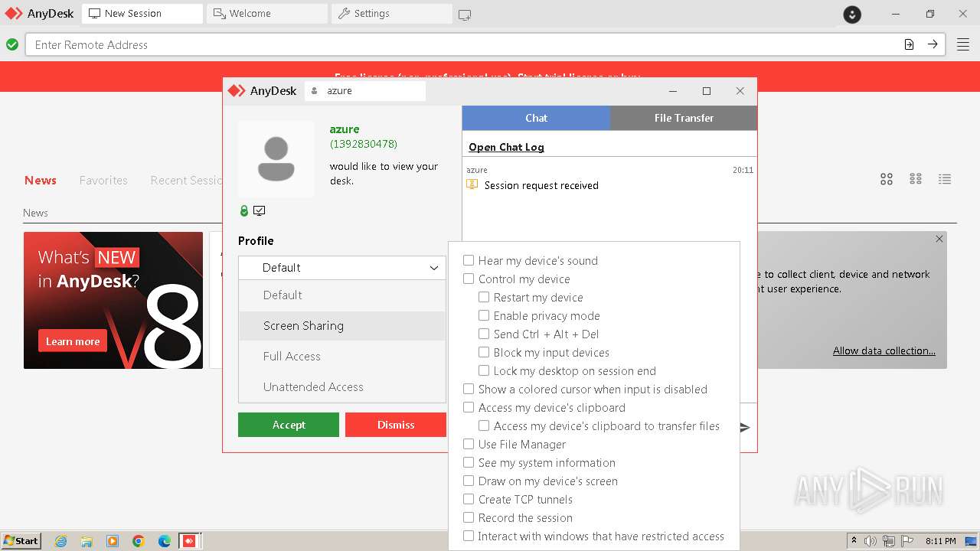Launch Chrome from the taskbar

click(x=139, y=541)
